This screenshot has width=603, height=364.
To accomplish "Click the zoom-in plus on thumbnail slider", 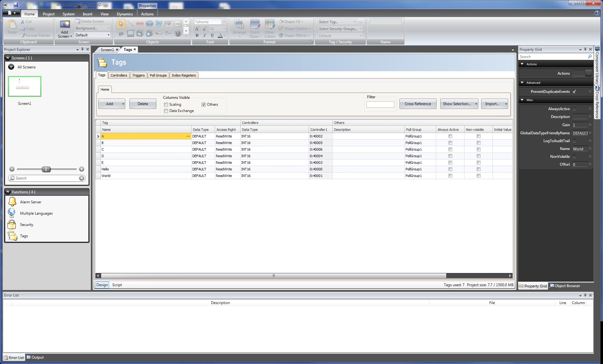I will tap(82, 169).
